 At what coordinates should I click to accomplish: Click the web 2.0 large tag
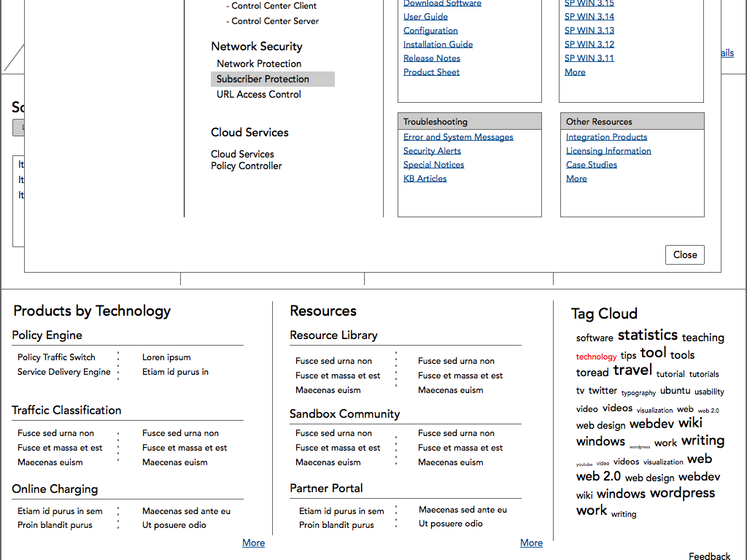598,477
